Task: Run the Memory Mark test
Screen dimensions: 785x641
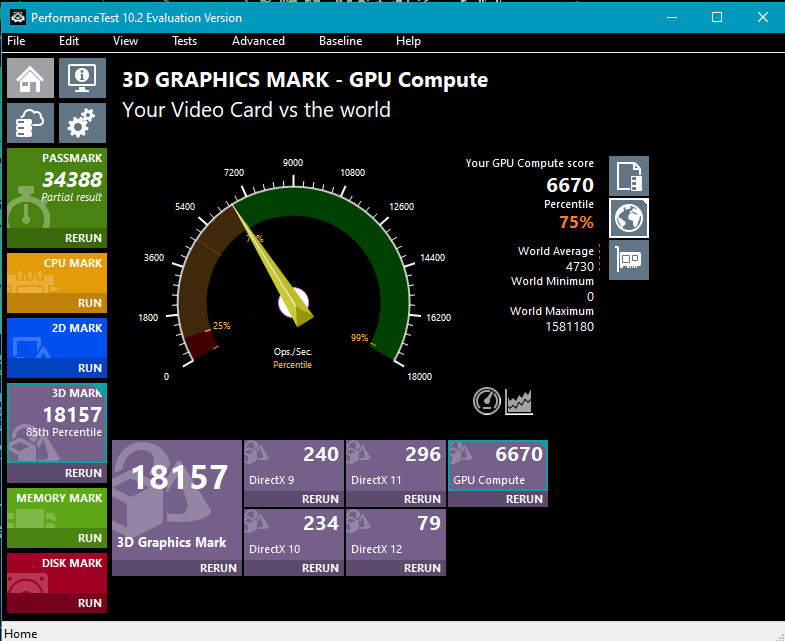Action: point(57,538)
